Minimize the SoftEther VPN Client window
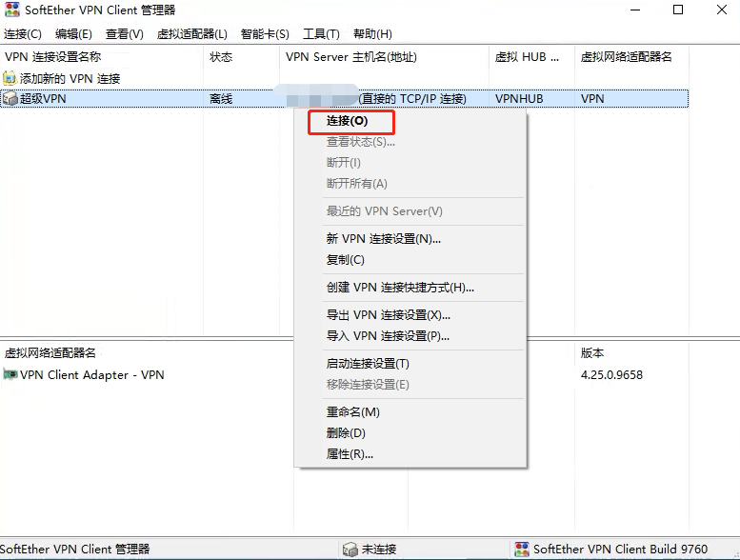Screen dimensions: 740x560 635,10
